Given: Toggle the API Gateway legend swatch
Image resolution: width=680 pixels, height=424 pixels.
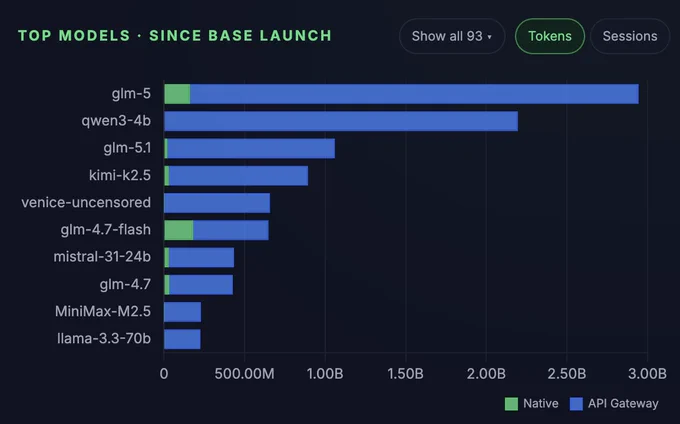Looking at the screenshot, I should point(576,404).
